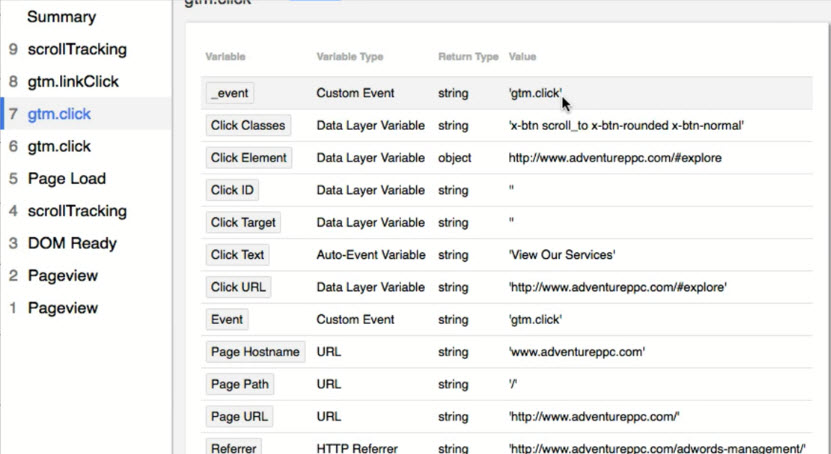Open the Summary entry in the event list
This screenshot has width=831, height=454.
click(x=61, y=17)
